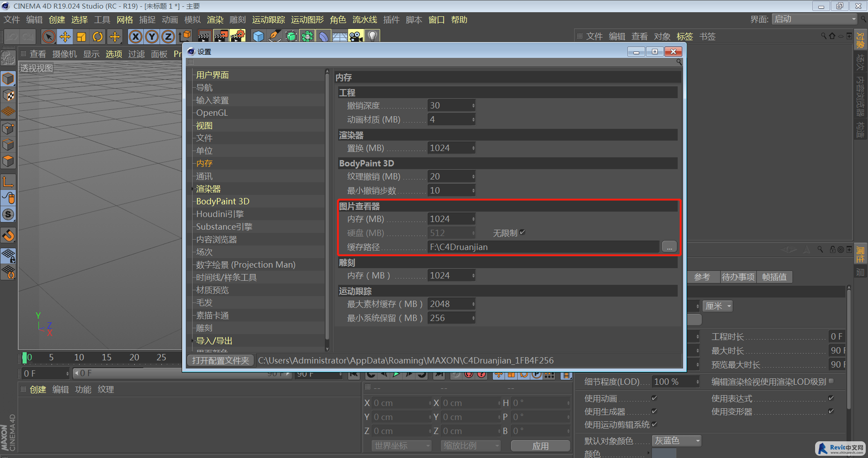Click the 缓存路径 input field
Image resolution: width=868 pixels, height=458 pixels.
point(543,247)
